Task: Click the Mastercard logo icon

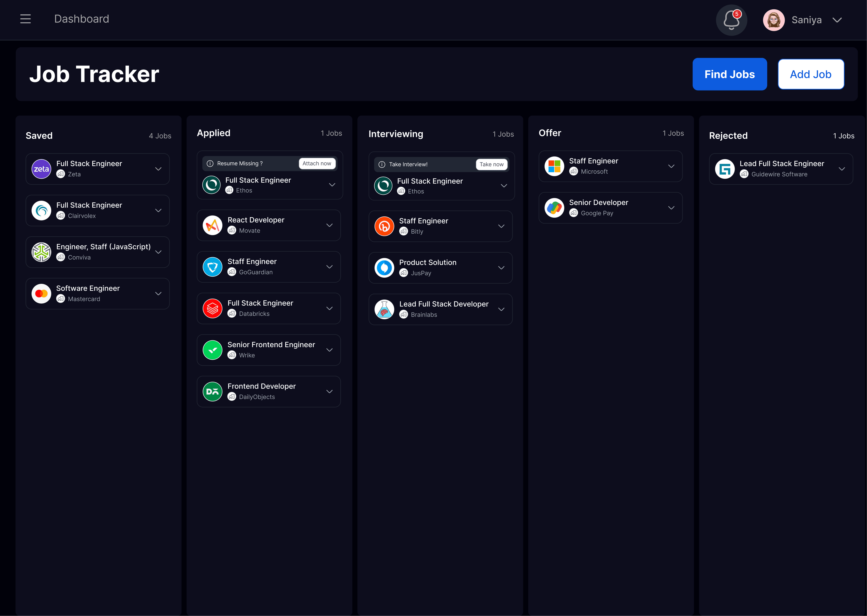Action: (41, 294)
